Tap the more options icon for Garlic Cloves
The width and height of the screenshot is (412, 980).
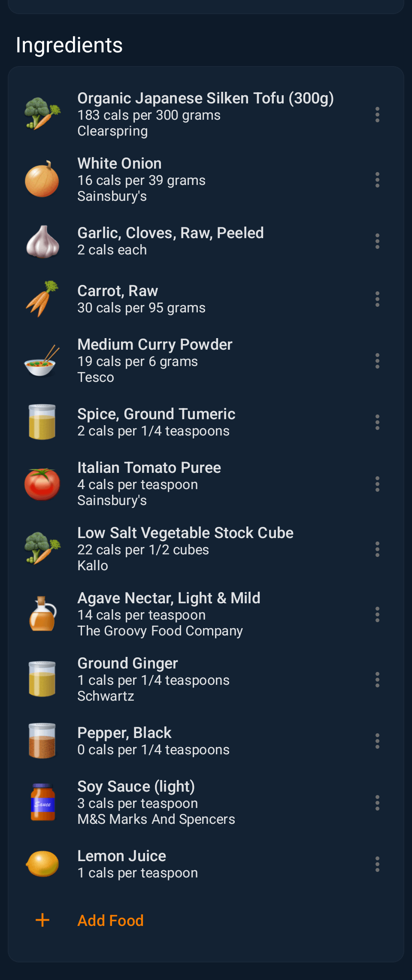pyautogui.click(x=377, y=241)
